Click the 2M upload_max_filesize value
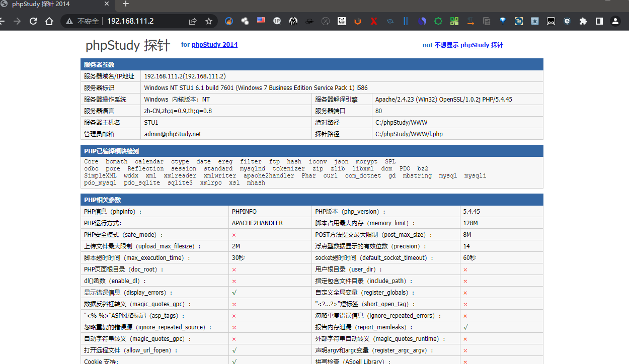 tap(236, 246)
